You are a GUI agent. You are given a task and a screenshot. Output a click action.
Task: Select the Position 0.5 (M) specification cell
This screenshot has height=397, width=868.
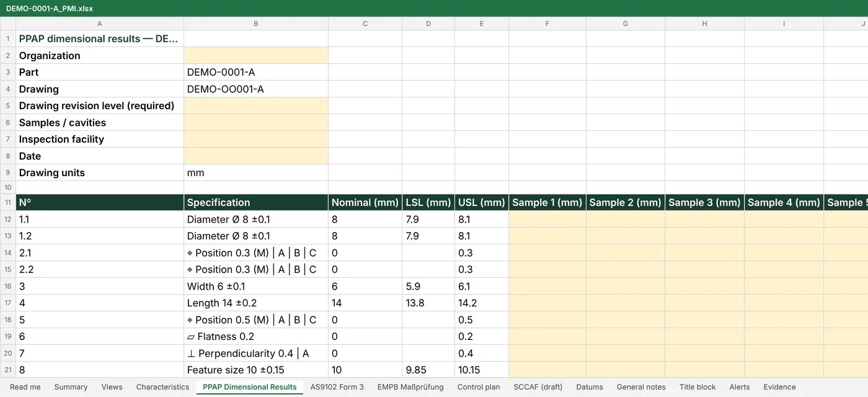[x=256, y=319]
